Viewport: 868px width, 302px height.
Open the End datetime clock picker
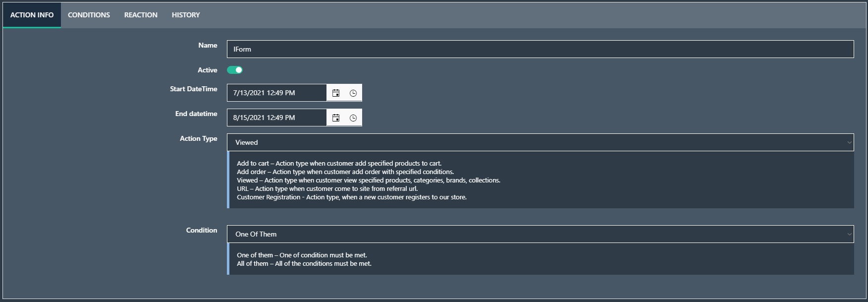(x=353, y=118)
